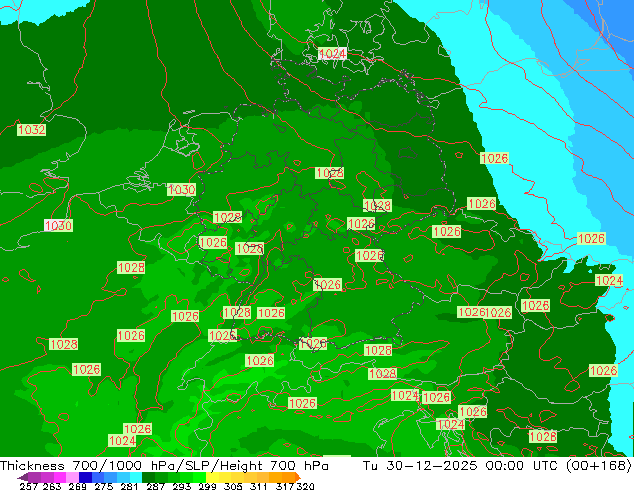Click the legend value 257
Screen dimensions: 634x490
coord(28,486)
